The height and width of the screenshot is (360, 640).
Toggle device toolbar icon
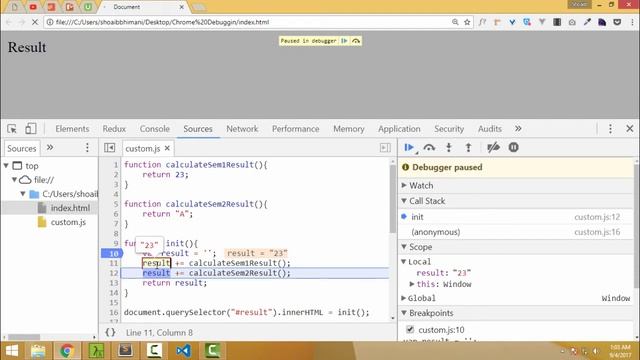pos(31,129)
